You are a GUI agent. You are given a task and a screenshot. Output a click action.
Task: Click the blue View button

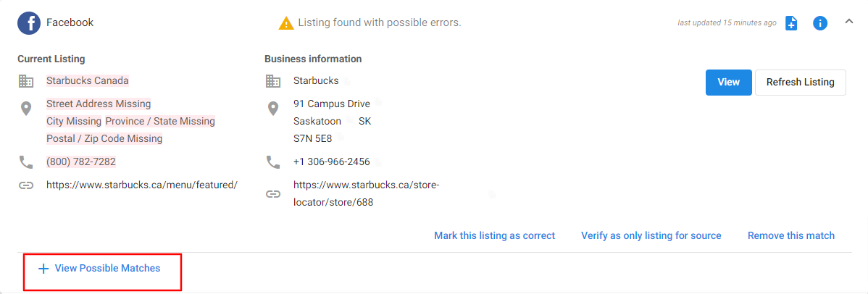728,82
